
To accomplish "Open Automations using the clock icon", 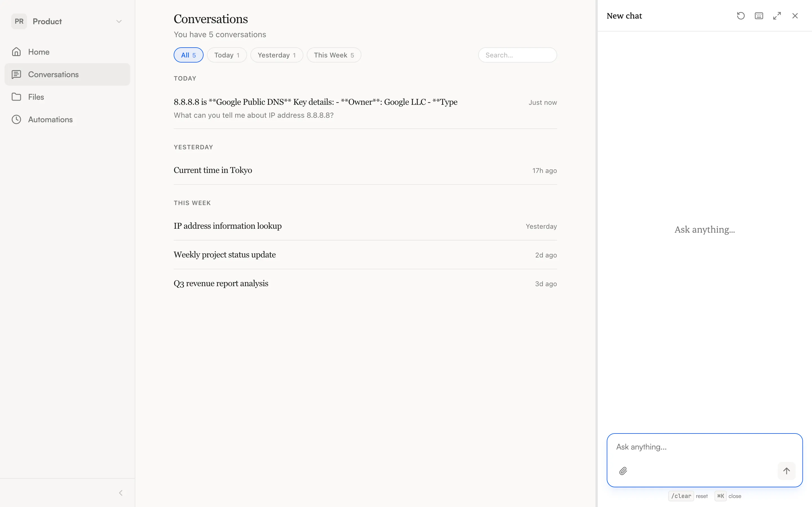I will click(16, 119).
